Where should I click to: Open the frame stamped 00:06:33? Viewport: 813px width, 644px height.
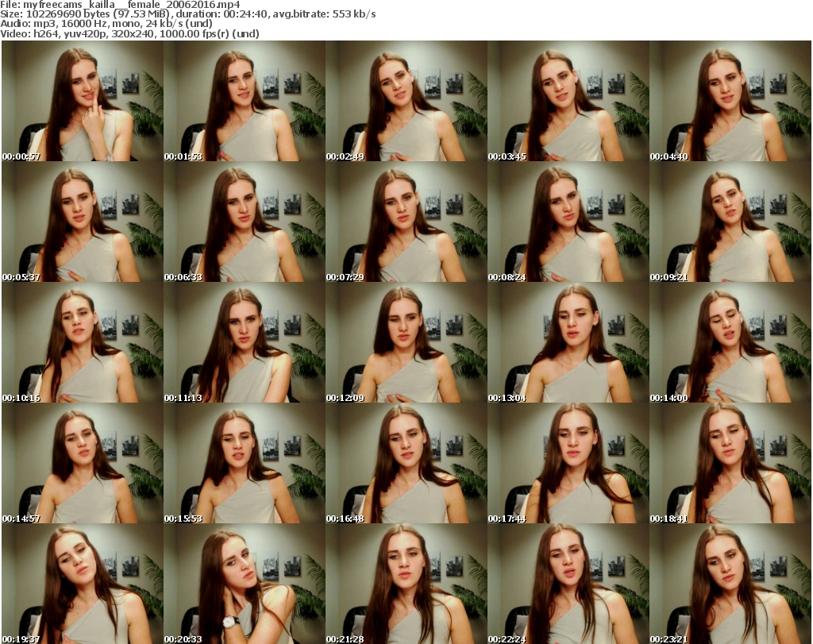[x=245, y=222]
